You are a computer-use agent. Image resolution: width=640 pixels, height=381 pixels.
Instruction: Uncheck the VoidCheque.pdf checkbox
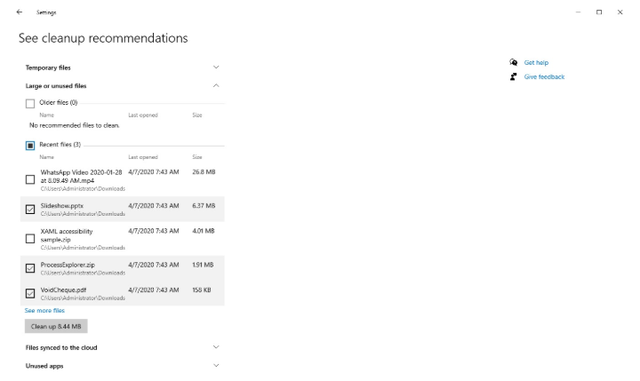point(30,294)
